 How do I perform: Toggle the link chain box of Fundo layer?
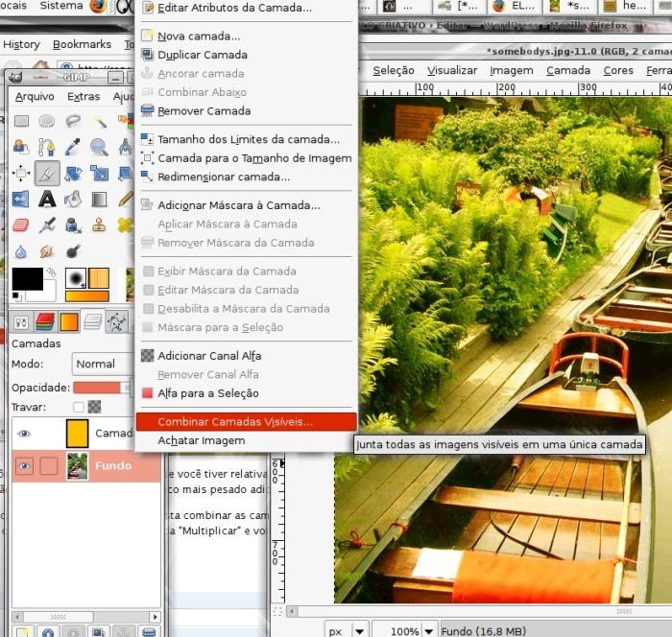point(48,465)
